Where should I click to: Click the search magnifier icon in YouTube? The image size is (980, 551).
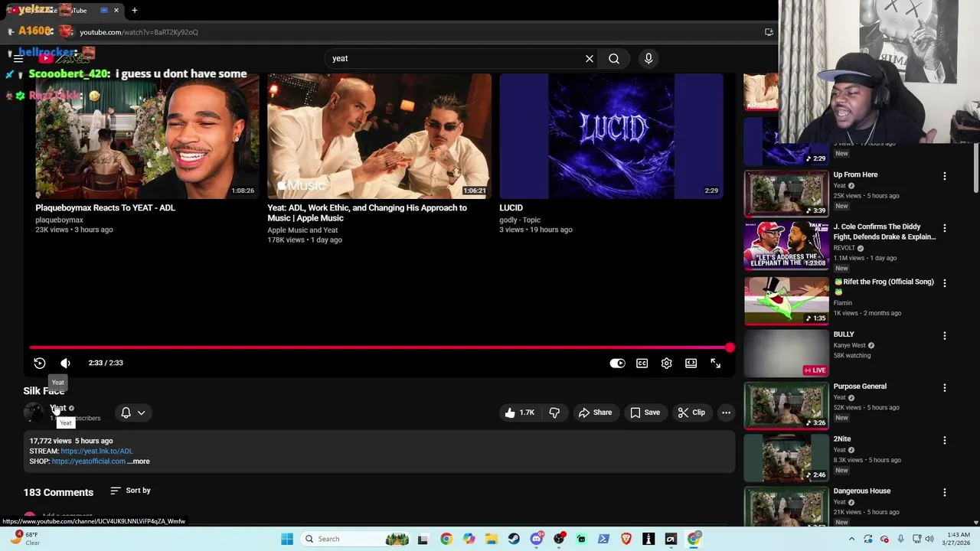click(614, 58)
